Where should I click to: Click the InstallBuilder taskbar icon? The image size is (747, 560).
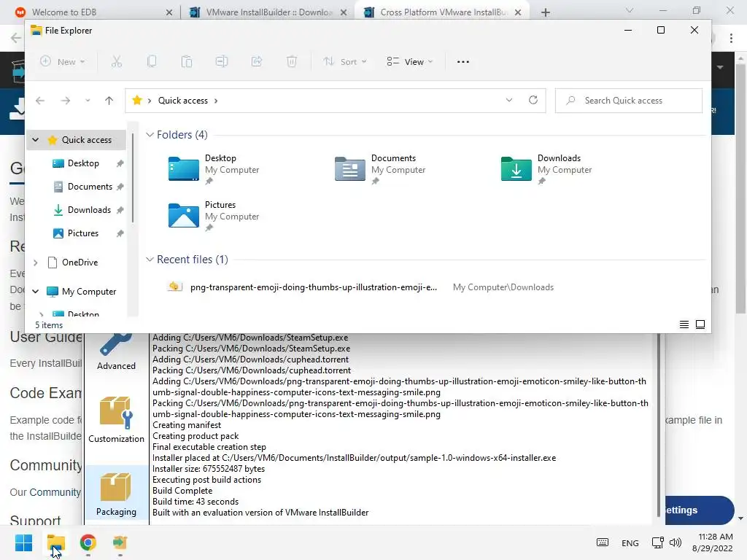click(x=120, y=542)
